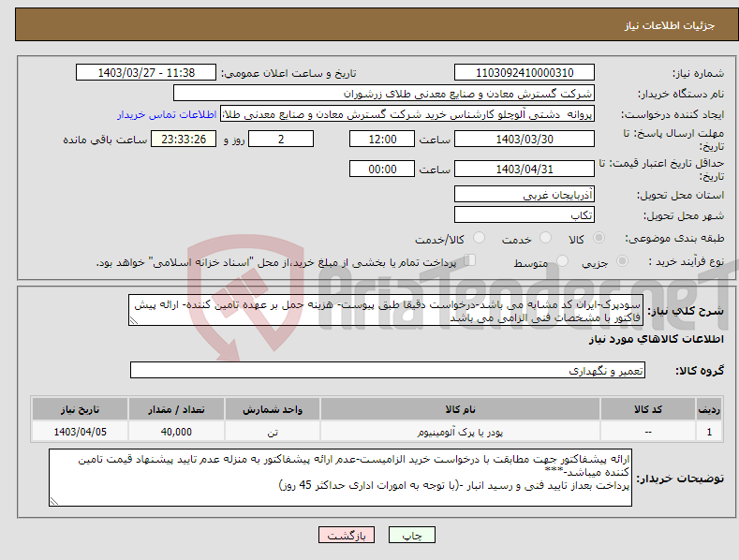Click the delivery province field آذربایجان غربی
This screenshot has width=739, height=560.
pyautogui.click(x=525, y=194)
